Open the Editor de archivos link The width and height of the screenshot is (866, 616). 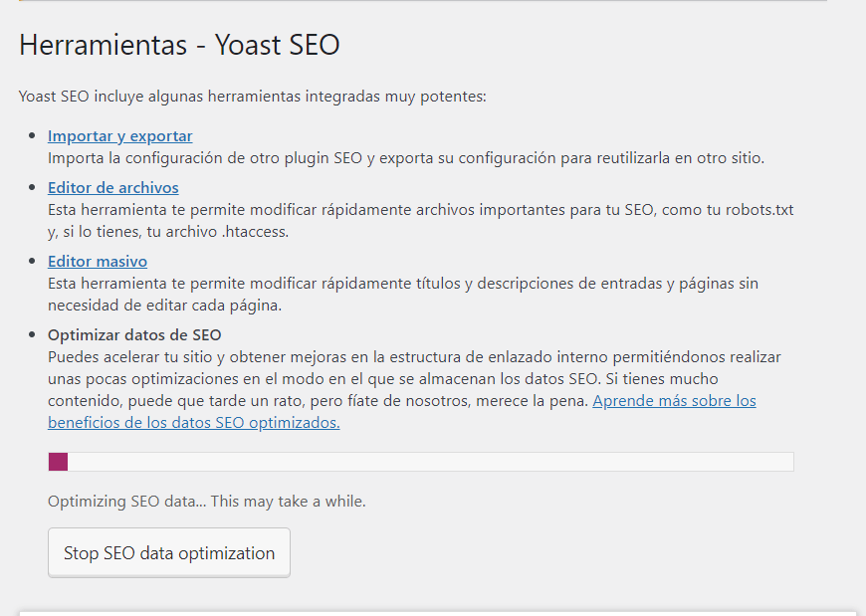[113, 188]
